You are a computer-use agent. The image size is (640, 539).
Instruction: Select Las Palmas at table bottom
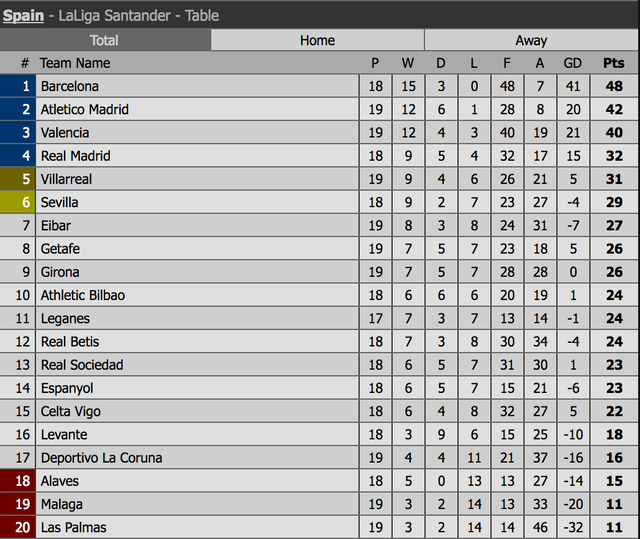pos(73,527)
